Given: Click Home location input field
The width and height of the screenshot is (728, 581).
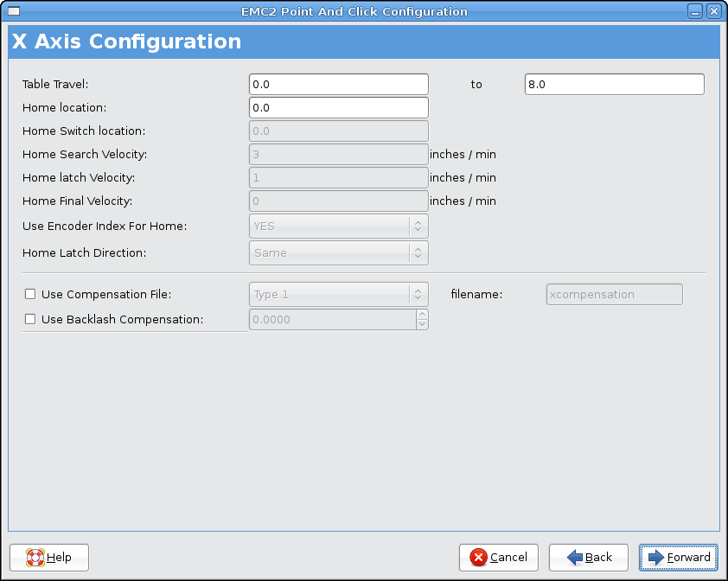Looking at the screenshot, I should tap(338, 108).
